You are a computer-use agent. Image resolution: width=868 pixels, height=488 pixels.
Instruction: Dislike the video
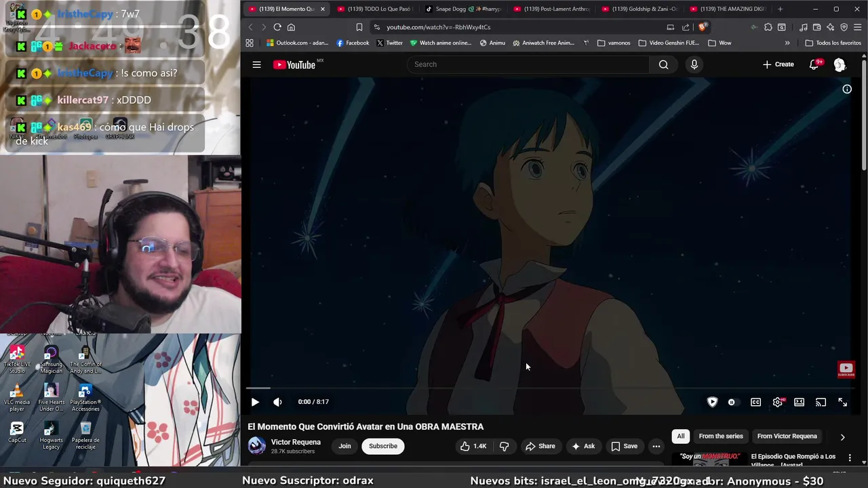coord(504,446)
